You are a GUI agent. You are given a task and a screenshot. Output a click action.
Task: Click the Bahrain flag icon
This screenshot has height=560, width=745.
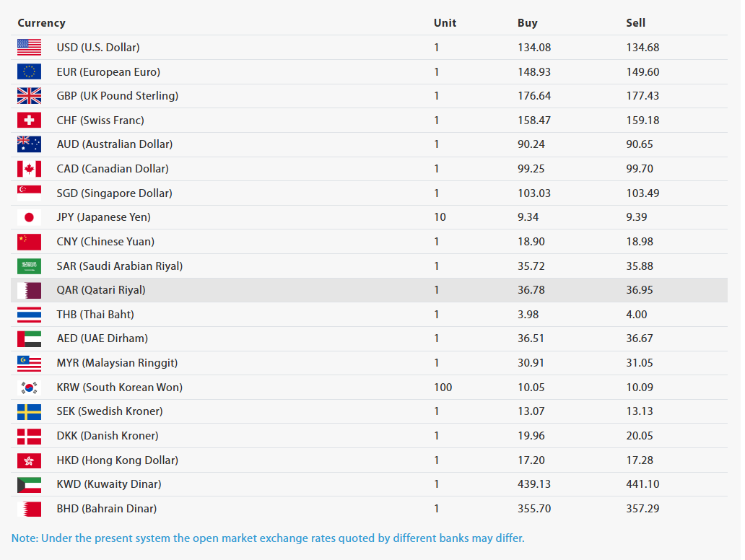pos(29,509)
